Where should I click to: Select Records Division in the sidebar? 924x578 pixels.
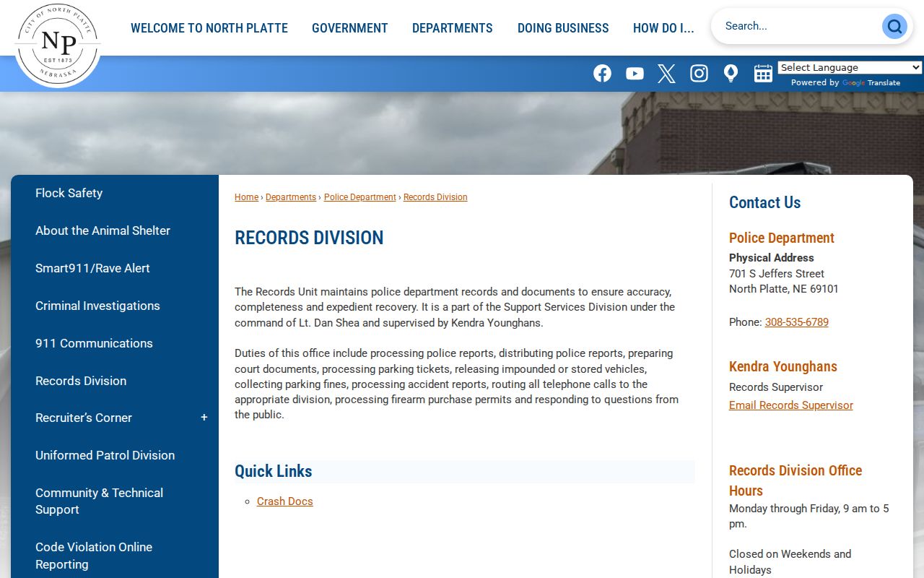(81, 381)
